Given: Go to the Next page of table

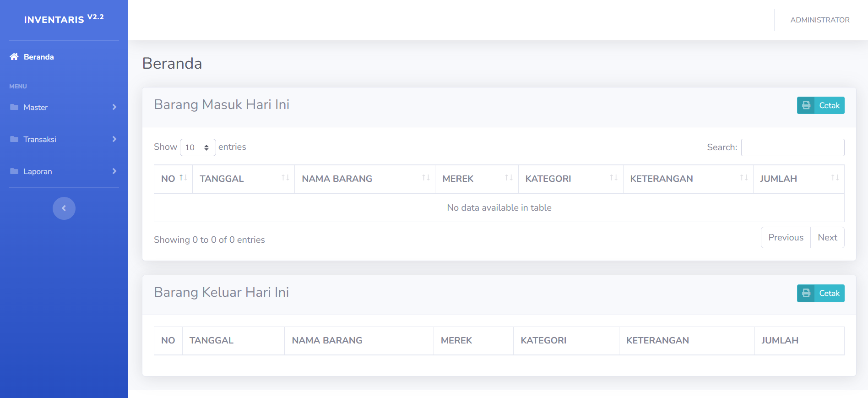Looking at the screenshot, I should 827,238.
